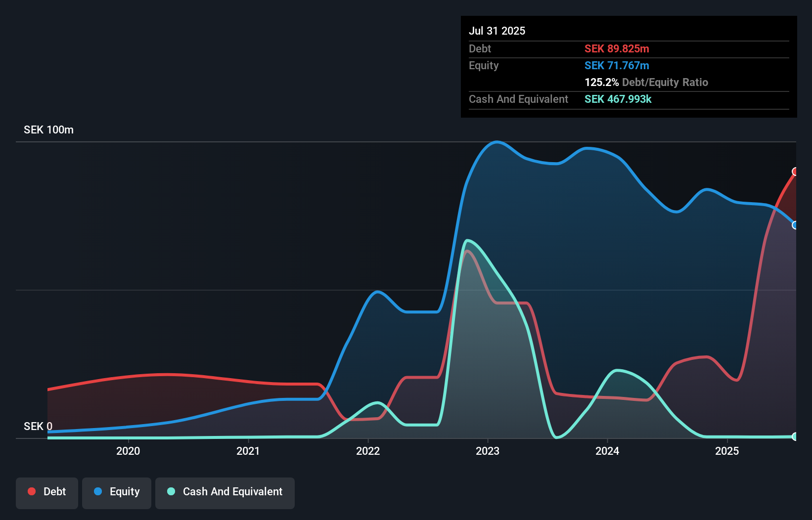The image size is (812, 520).
Task: Click the SEK 71.767m Equity link
Action: coord(617,65)
